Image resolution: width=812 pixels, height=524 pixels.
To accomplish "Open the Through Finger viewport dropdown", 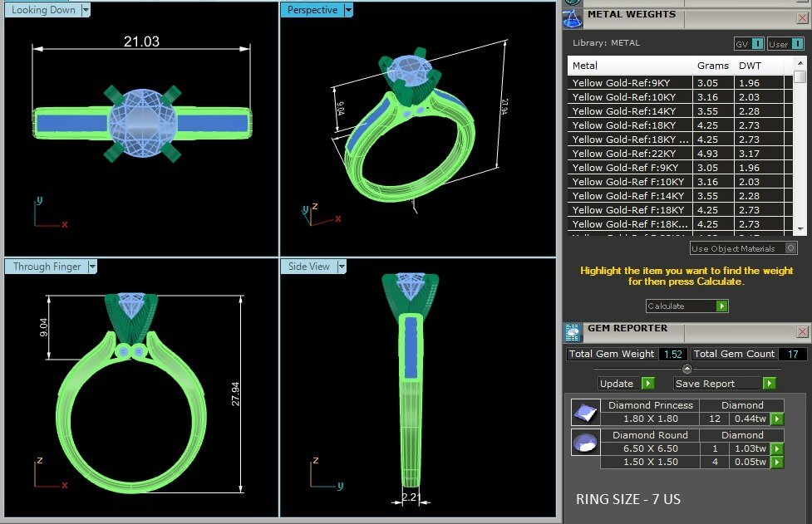I will 92,267.
